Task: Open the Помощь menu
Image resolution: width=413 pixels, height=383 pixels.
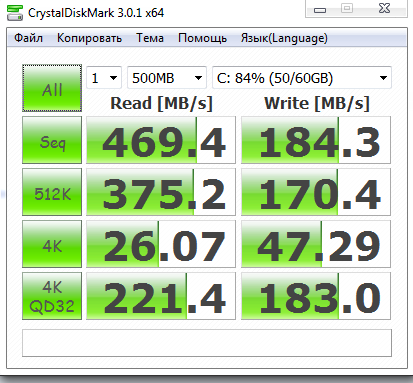Action: click(202, 38)
